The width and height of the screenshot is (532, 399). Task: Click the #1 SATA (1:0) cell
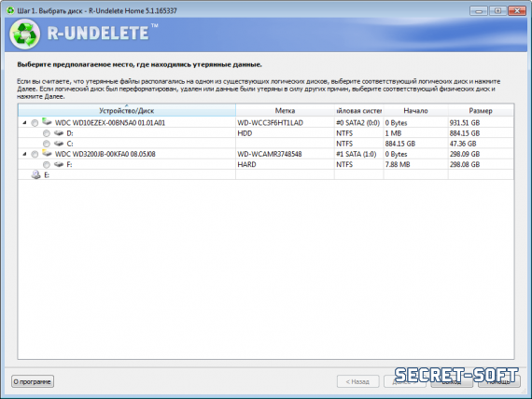tap(357, 154)
